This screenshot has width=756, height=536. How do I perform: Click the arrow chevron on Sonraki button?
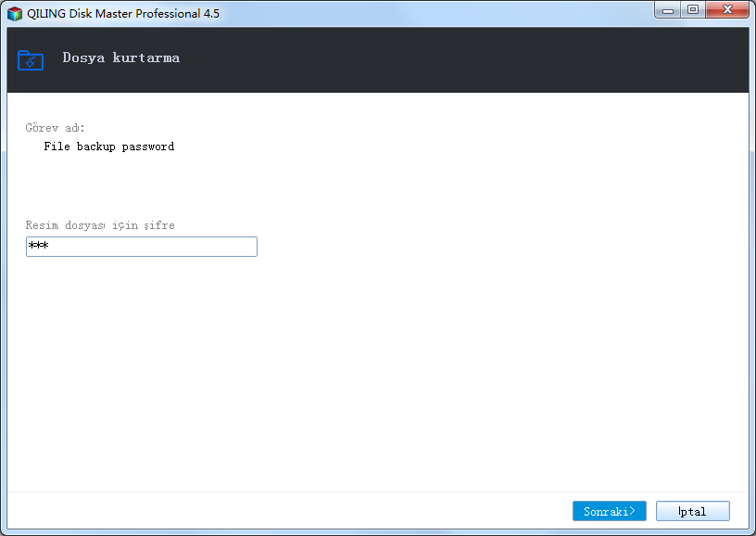tap(632, 510)
